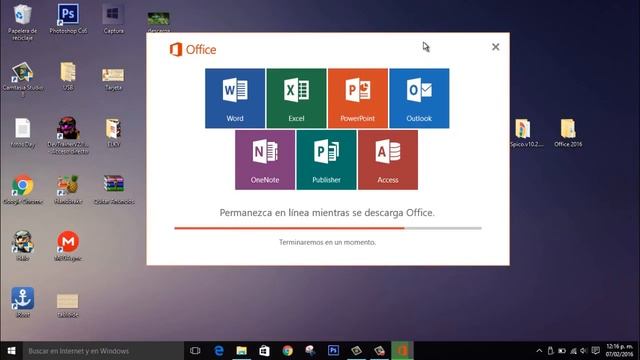640x360 pixels.
Task: Open the Windows Start menu
Action: click(x=11, y=351)
